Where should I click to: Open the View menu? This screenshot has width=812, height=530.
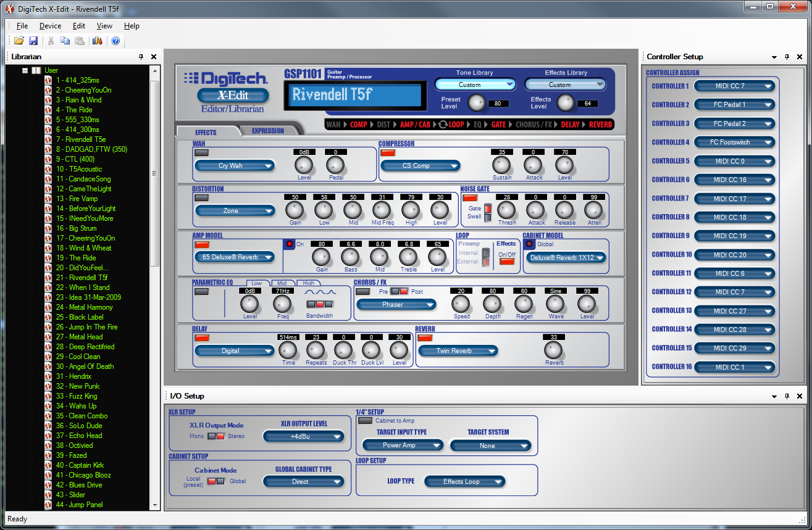pos(104,26)
